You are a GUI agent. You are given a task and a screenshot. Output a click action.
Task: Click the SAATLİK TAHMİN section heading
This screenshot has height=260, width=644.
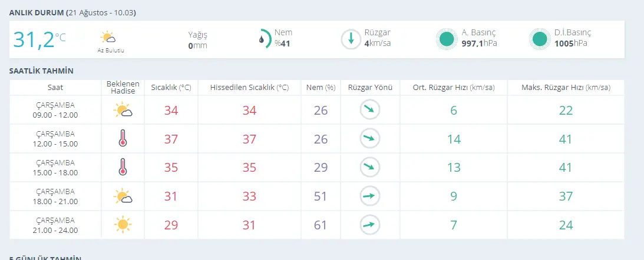coord(41,71)
